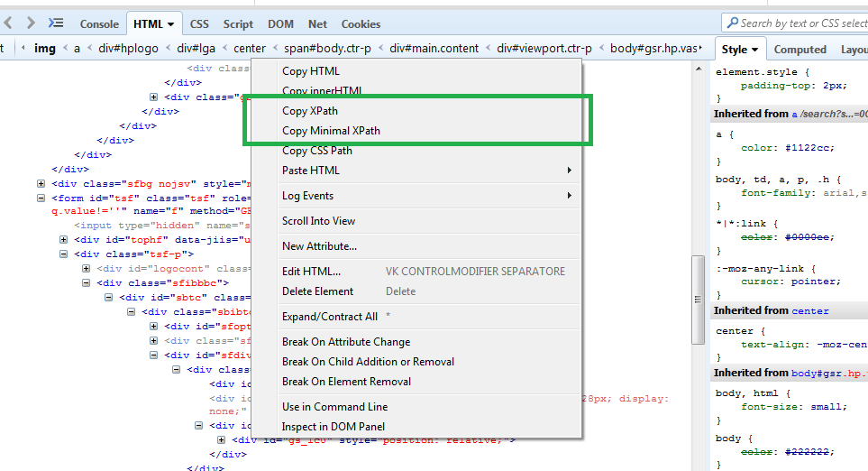Expand the div class sfbg nojsv node
Screen dimensions: 868x471
tap(41, 183)
